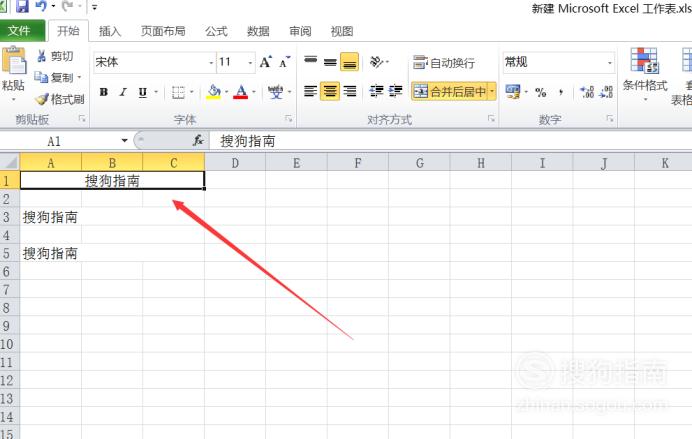The height and width of the screenshot is (439, 692).
Task: Apply the yellow fill color bucket
Action: click(x=214, y=92)
